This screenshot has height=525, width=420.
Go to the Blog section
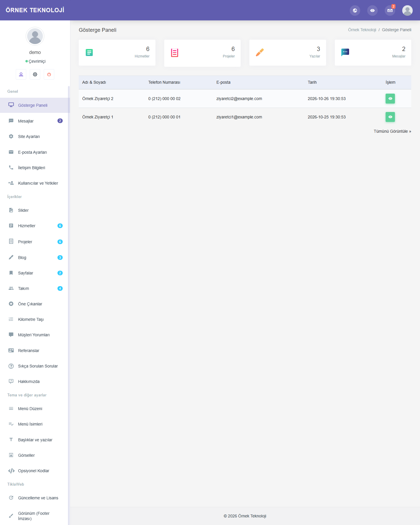tap(35, 258)
